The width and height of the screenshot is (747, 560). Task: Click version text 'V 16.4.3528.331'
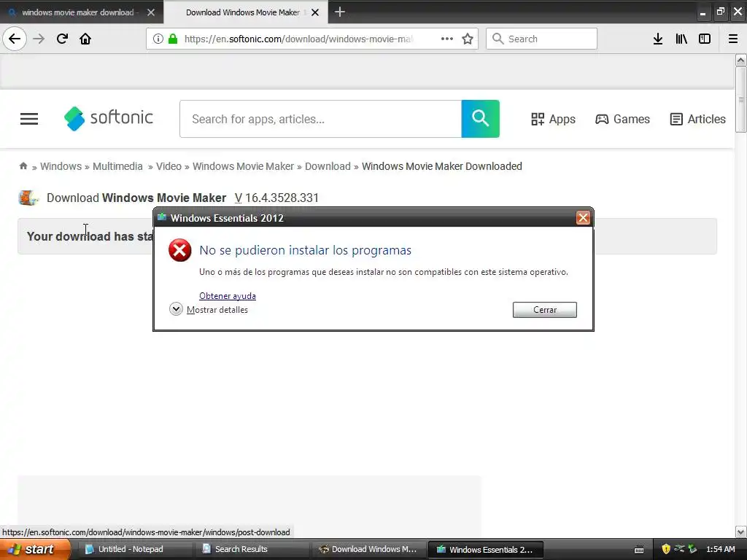(x=276, y=198)
